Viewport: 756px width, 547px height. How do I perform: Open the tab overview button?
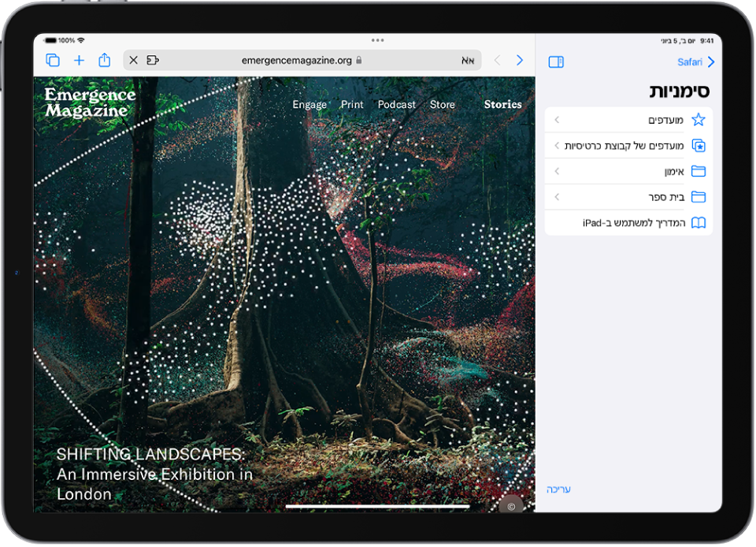(x=53, y=61)
